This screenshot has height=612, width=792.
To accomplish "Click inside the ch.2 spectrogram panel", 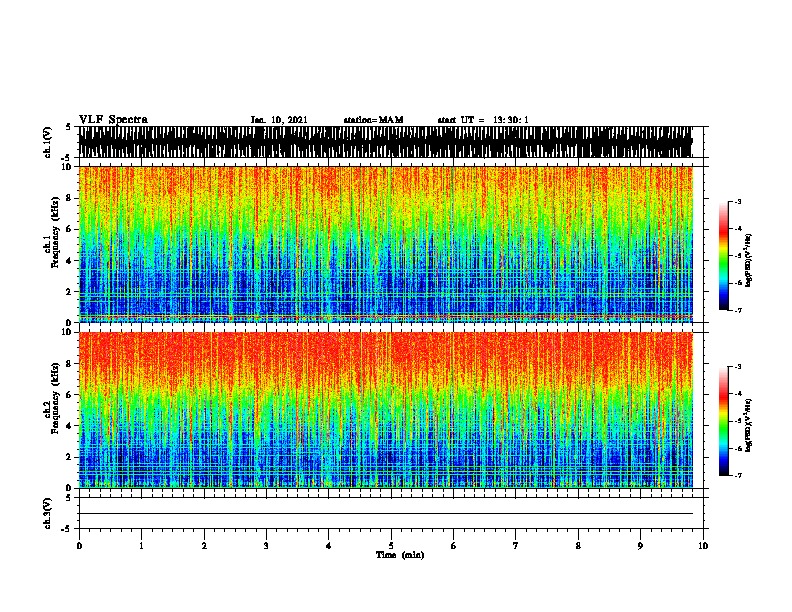I will click(385, 410).
